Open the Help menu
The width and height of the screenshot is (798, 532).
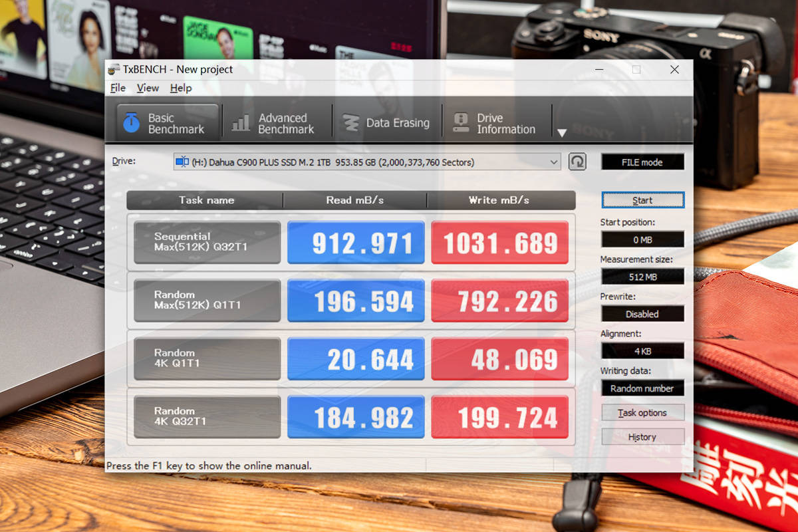pyautogui.click(x=180, y=88)
